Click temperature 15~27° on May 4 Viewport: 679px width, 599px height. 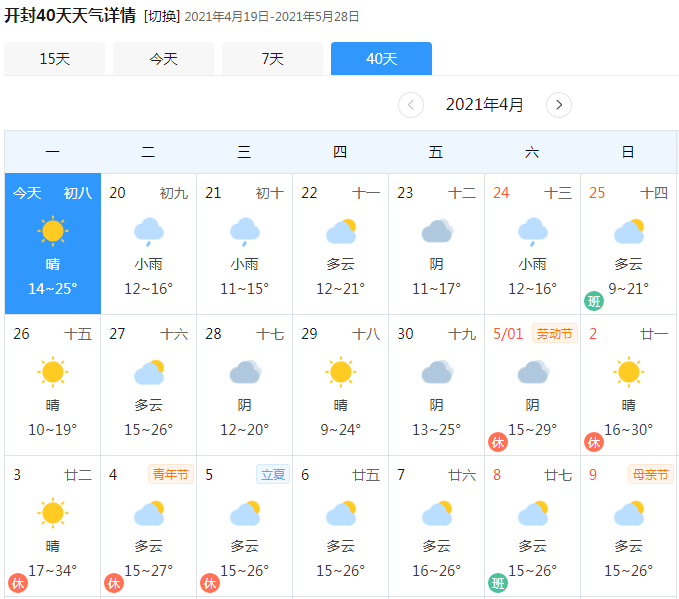pyautogui.click(x=149, y=570)
